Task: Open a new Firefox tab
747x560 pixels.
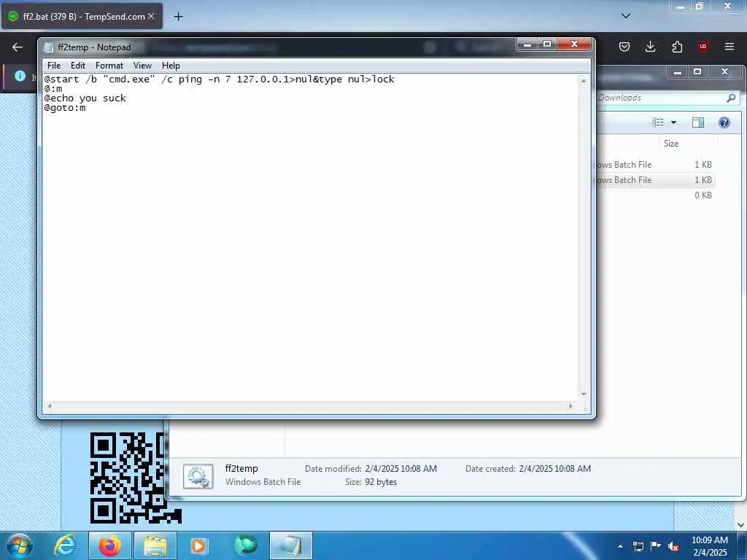Action: click(x=178, y=17)
